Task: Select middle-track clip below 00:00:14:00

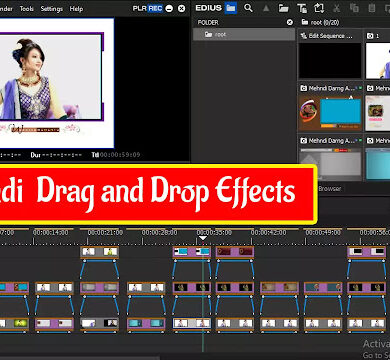Action: (54, 288)
